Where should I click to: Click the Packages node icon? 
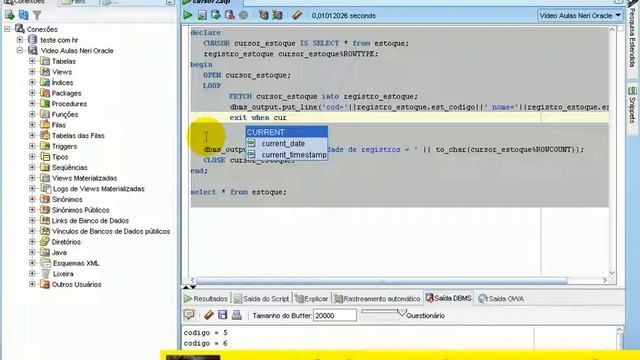(45, 93)
